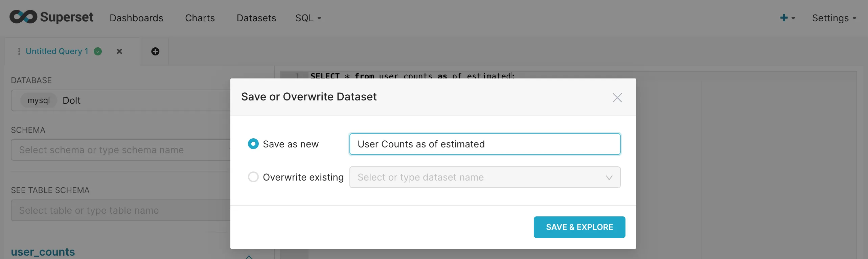Viewport: 868px width, 259px height.
Task: Click the Superset logo
Action: 51,17
